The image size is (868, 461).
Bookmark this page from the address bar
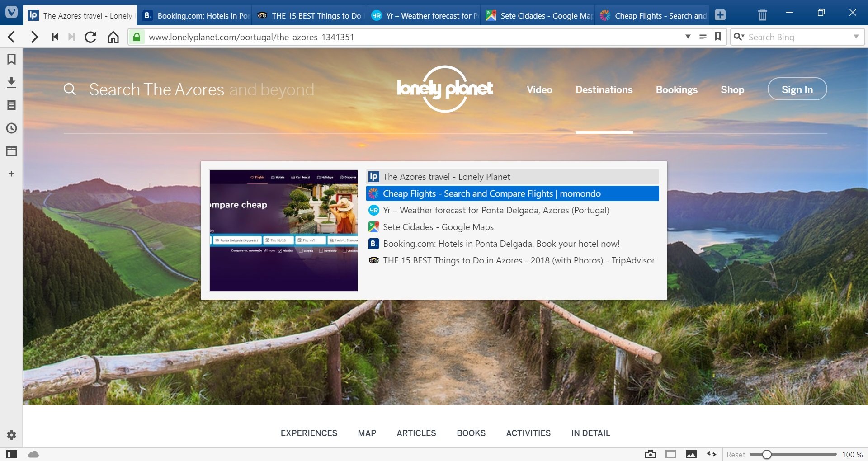point(718,37)
